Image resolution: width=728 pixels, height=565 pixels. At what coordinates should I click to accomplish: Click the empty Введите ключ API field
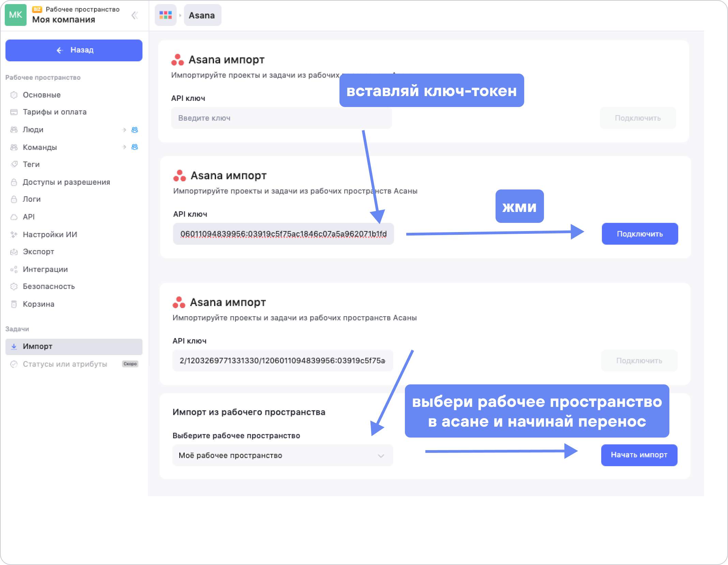[x=282, y=118]
